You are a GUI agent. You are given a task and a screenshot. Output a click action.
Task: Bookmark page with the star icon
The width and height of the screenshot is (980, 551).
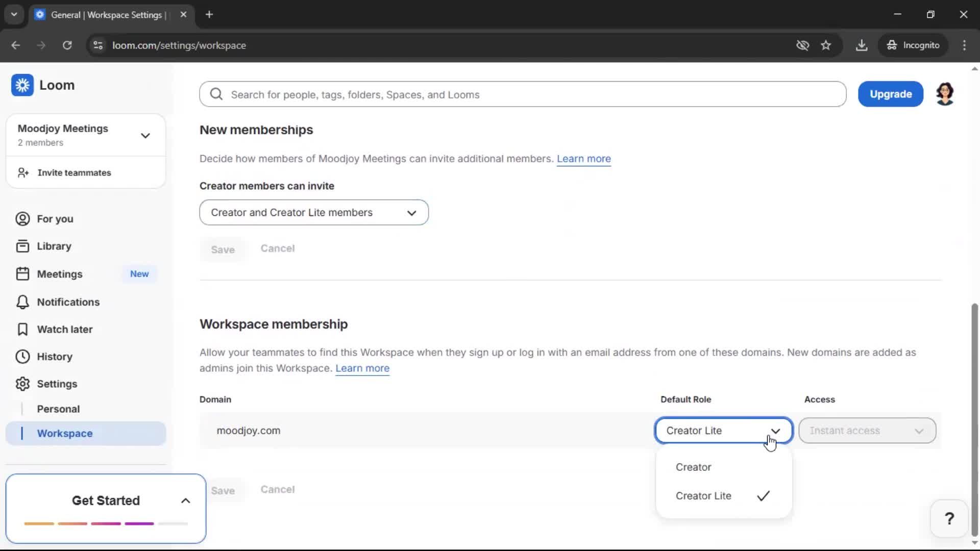coord(826,45)
